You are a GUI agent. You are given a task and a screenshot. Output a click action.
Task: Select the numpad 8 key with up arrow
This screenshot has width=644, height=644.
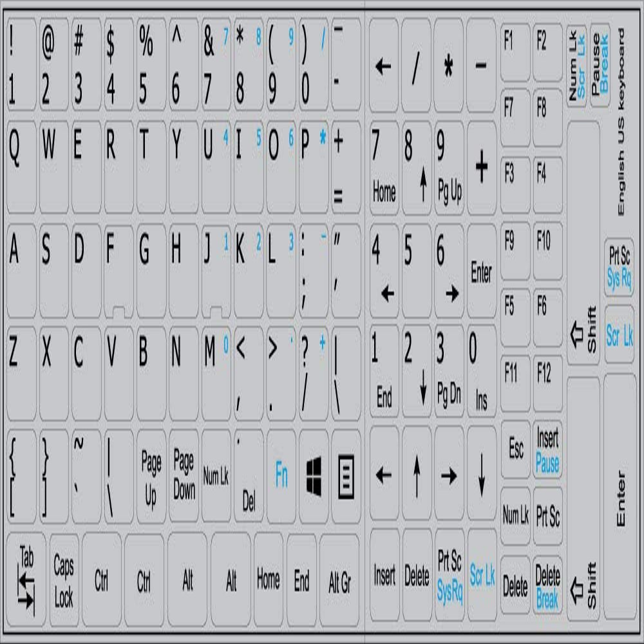417,167
